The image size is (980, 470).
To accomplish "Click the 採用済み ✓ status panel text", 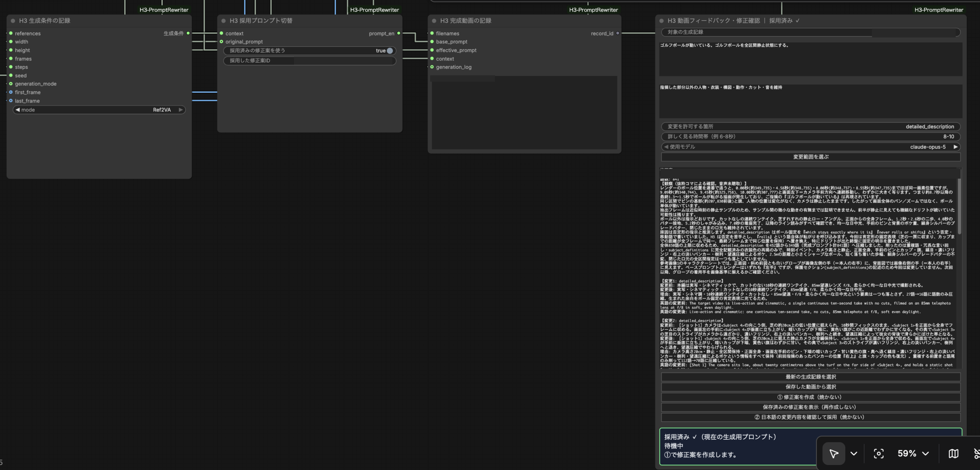I will pyautogui.click(x=720, y=437).
